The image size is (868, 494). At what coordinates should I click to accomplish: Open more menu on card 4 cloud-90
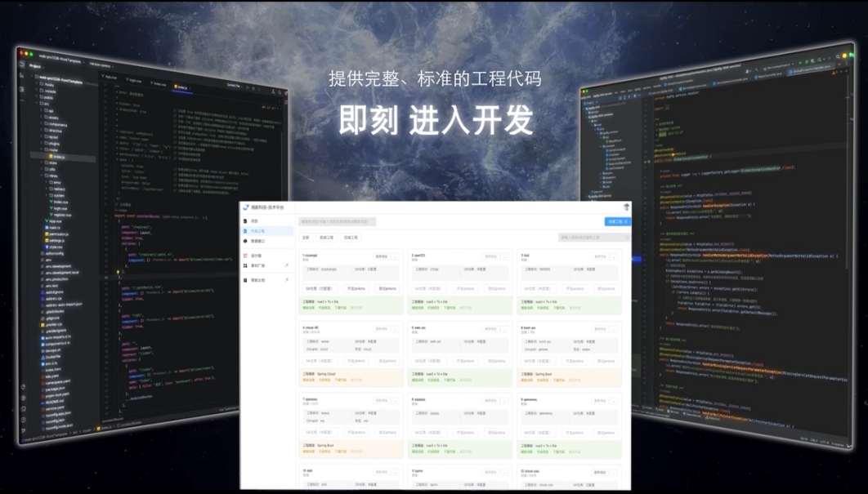pyautogui.click(x=396, y=328)
